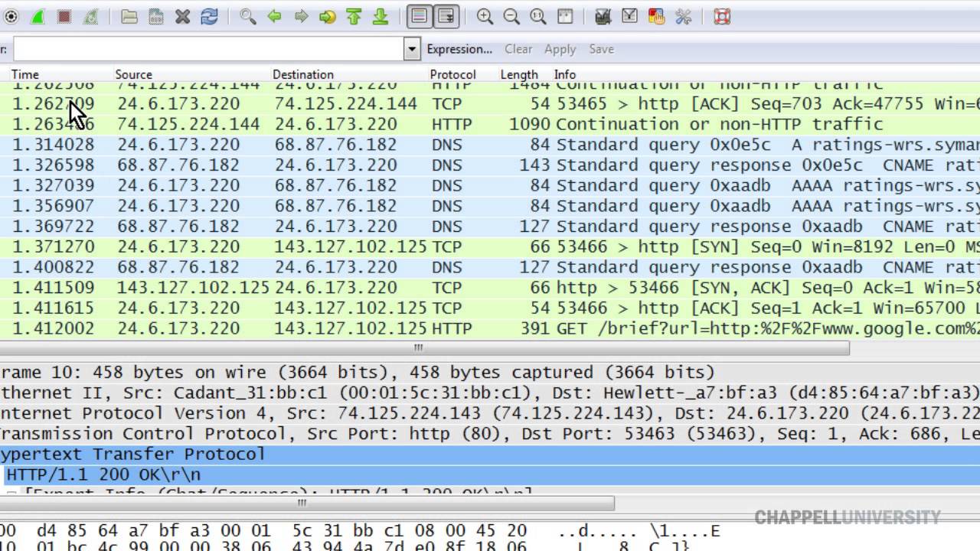This screenshot has height=551, width=980.
Task: Select the DNS response packet at 1.326598
Action: (x=490, y=165)
